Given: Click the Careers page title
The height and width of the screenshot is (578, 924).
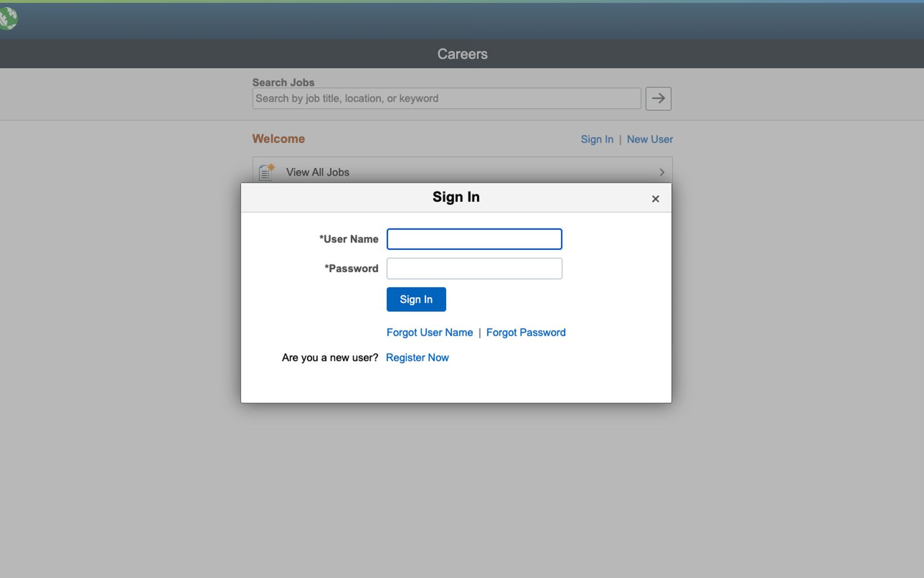Looking at the screenshot, I should point(462,54).
